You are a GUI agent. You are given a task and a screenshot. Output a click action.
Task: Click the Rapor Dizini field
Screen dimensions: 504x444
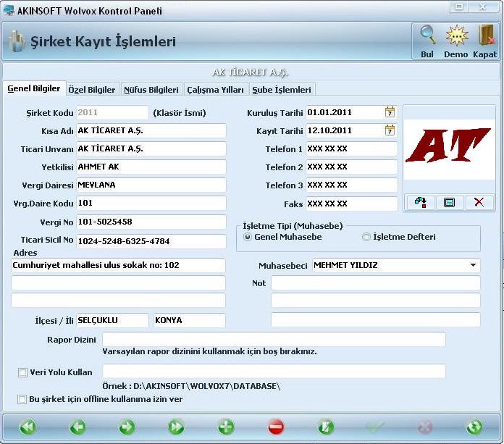[x=274, y=339]
